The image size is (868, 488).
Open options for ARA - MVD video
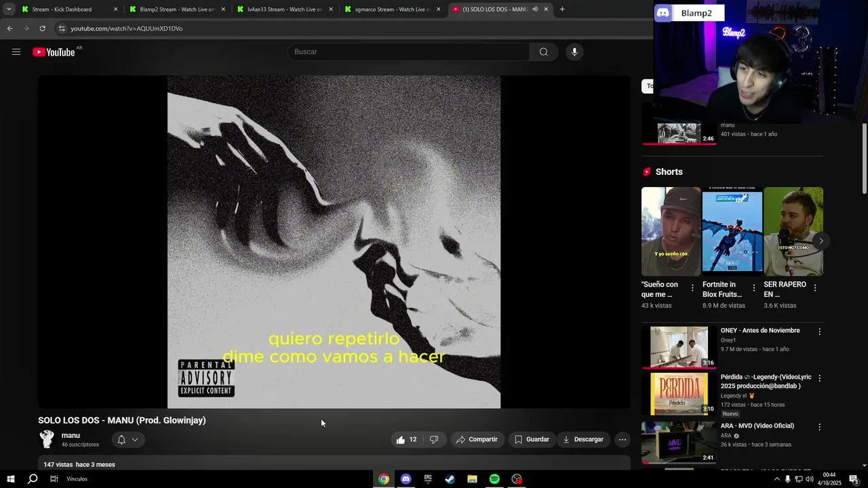pyautogui.click(x=819, y=427)
